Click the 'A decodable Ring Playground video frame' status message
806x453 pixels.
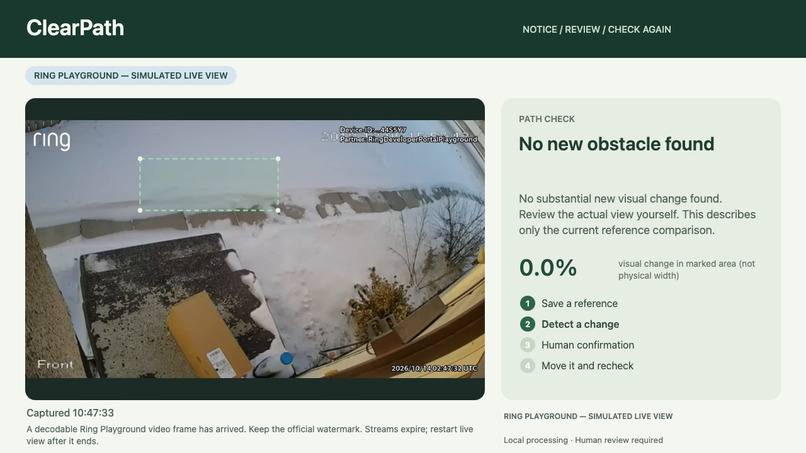[x=250, y=435]
